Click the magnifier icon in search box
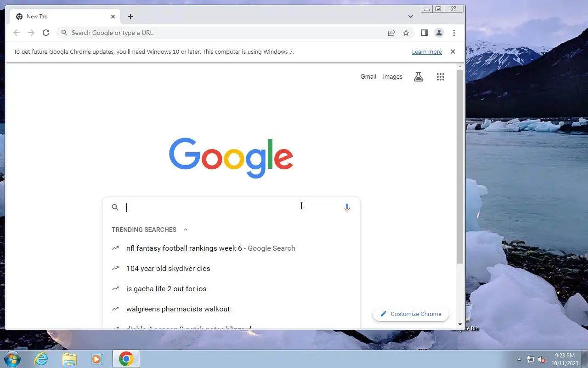The height and width of the screenshot is (368, 588). 115,207
